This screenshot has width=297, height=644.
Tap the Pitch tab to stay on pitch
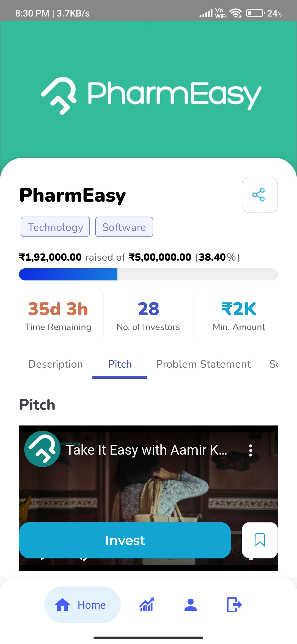pyautogui.click(x=119, y=364)
